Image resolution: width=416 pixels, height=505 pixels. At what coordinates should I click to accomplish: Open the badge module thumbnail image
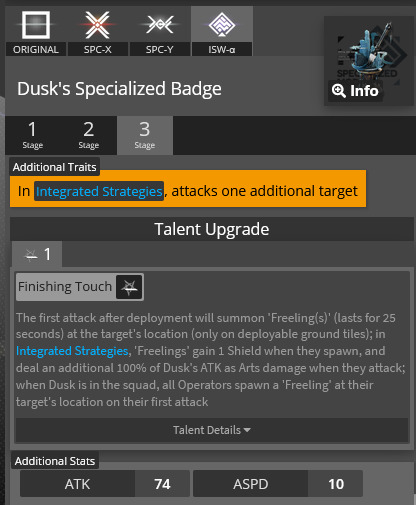point(369,61)
